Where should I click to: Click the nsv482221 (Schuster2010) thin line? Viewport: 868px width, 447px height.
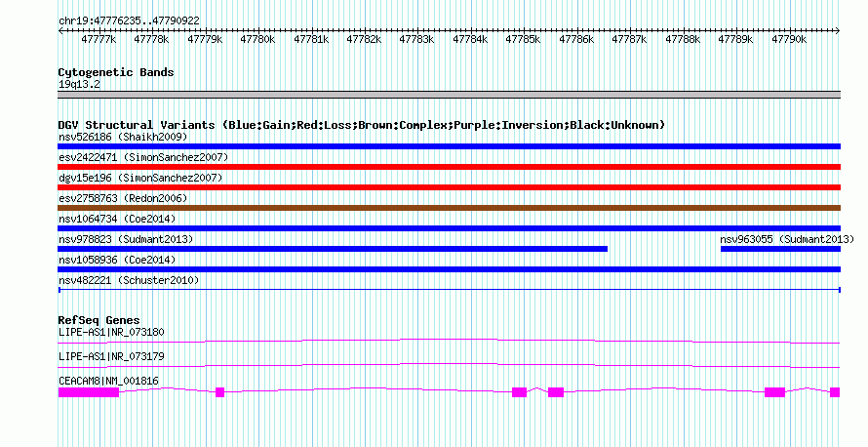coord(449,290)
